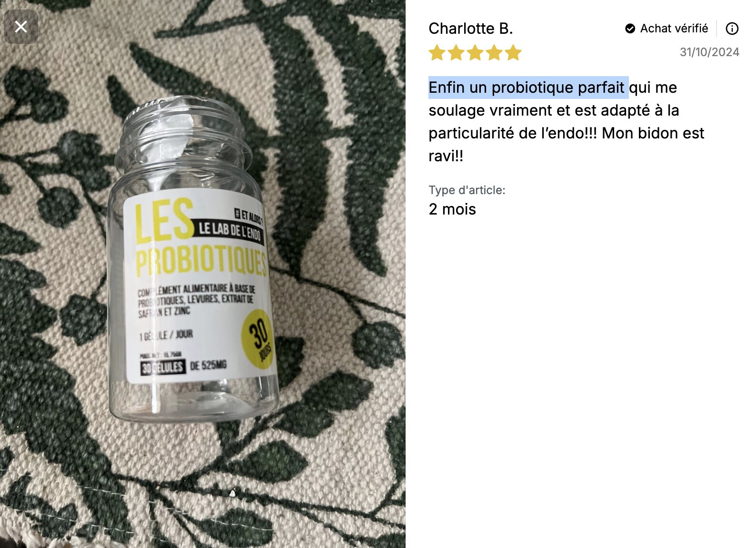This screenshot has height=548, width=756.
Task: Click the yellow 30 jours badge on bottle
Action: (x=259, y=339)
